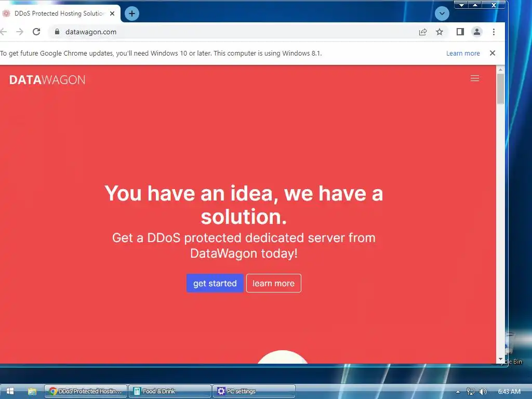Show hidden system tray icons

458,392
